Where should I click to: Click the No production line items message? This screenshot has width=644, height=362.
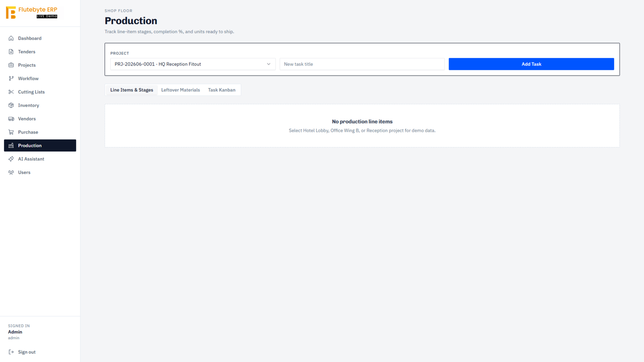click(x=362, y=121)
